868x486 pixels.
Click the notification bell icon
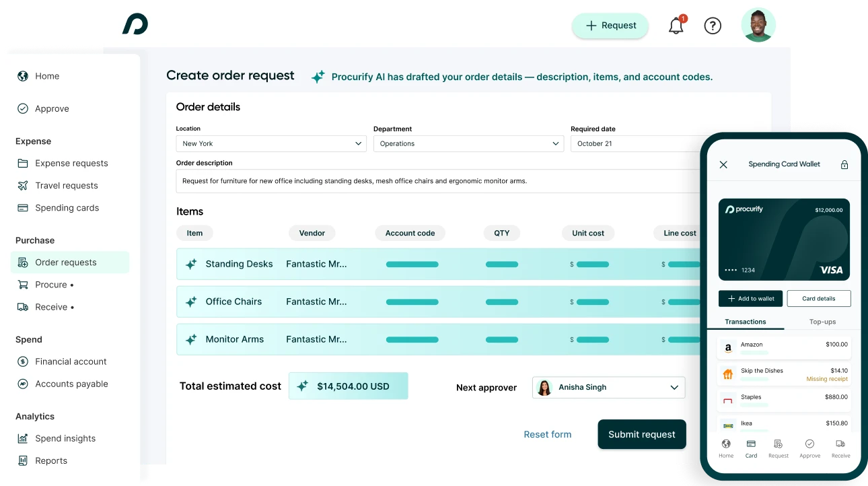click(676, 25)
